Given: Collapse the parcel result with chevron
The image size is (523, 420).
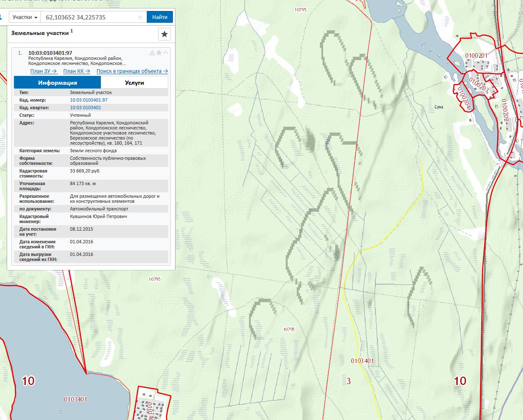Looking at the screenshot, I should click(x=165, y=53).
